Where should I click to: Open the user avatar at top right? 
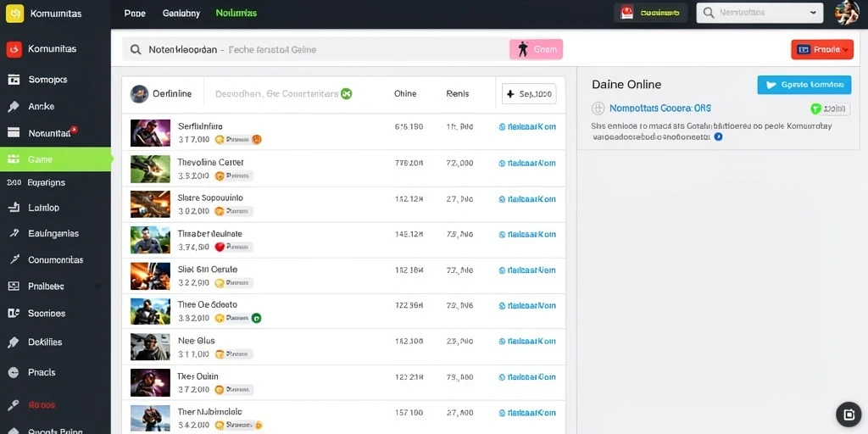coord(847,14)
